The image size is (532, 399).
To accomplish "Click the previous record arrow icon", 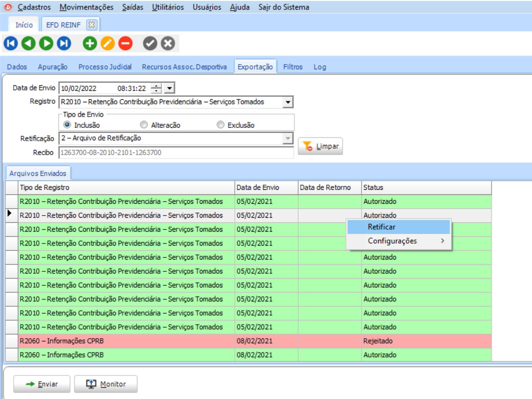I will (x=28, y=43).
